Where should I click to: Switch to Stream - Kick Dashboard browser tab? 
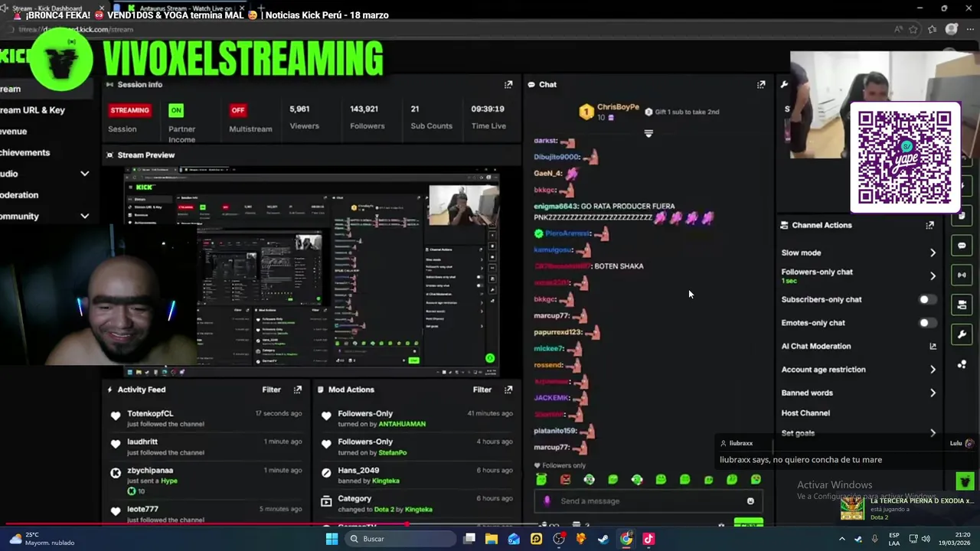pos(52,8)
